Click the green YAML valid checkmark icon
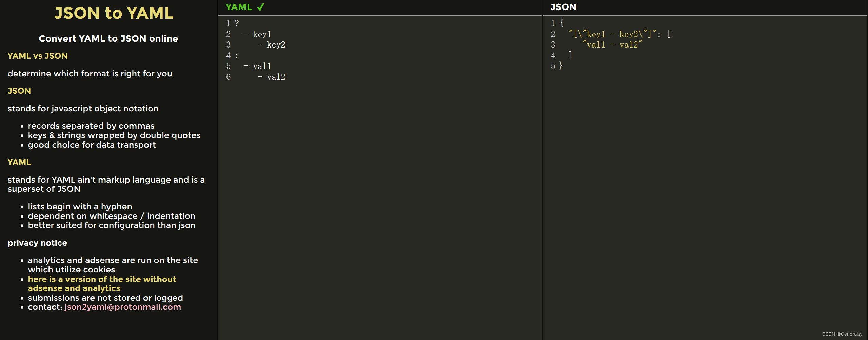Viewport: 868px width, 340px height. pos(260,7)
